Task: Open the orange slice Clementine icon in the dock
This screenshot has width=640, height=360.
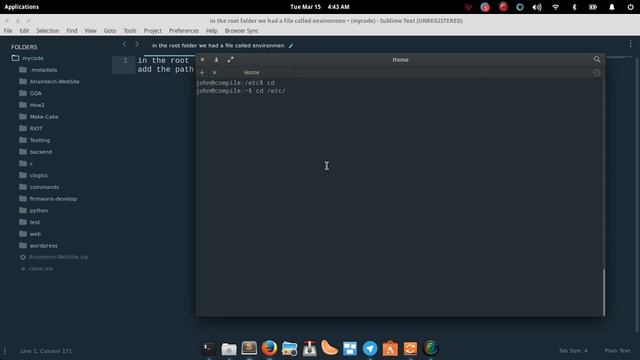Action: coord(329,348)
